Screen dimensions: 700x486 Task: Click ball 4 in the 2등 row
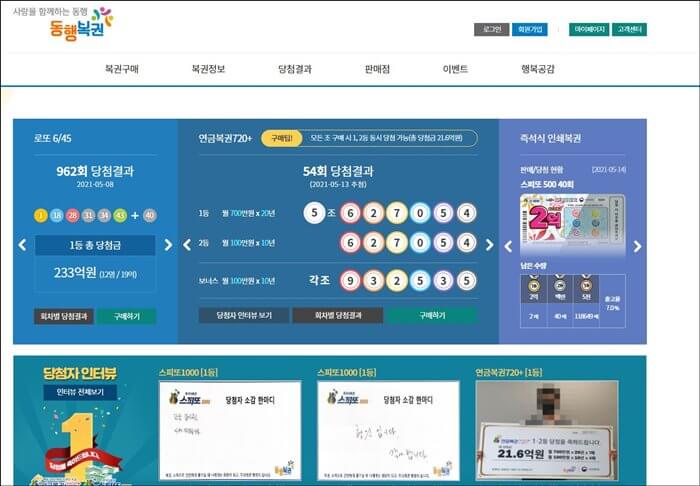[467, 243]
